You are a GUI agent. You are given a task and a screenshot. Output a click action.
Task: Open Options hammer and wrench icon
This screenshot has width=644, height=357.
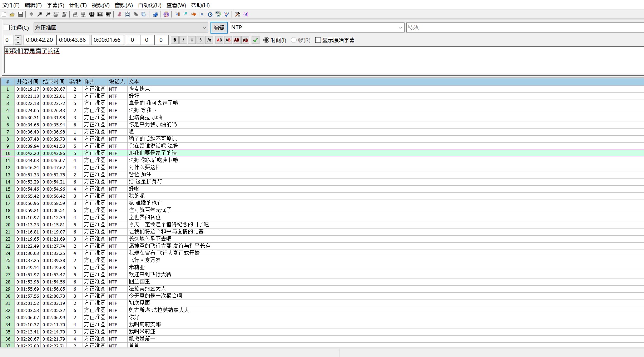coord(238,14)
